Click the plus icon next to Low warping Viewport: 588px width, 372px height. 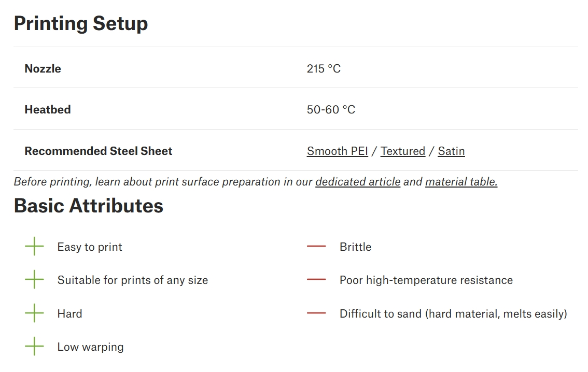pyautogui.click(x=34, y=347)
